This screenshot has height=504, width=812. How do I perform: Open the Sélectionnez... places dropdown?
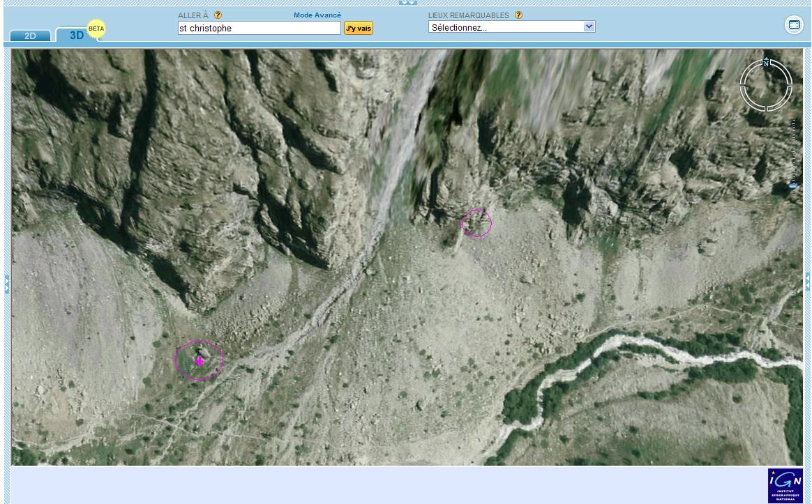coord(511,27)
